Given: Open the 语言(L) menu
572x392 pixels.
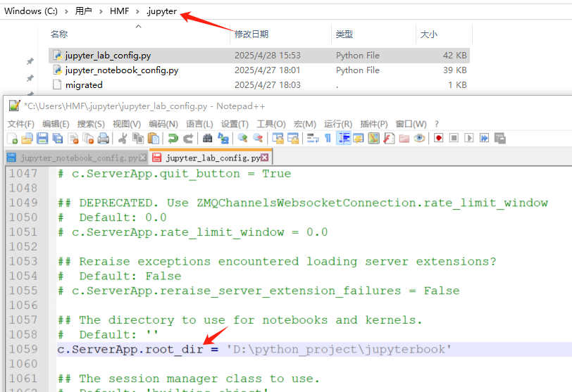Looking at the screenshot, I should 199,125.
